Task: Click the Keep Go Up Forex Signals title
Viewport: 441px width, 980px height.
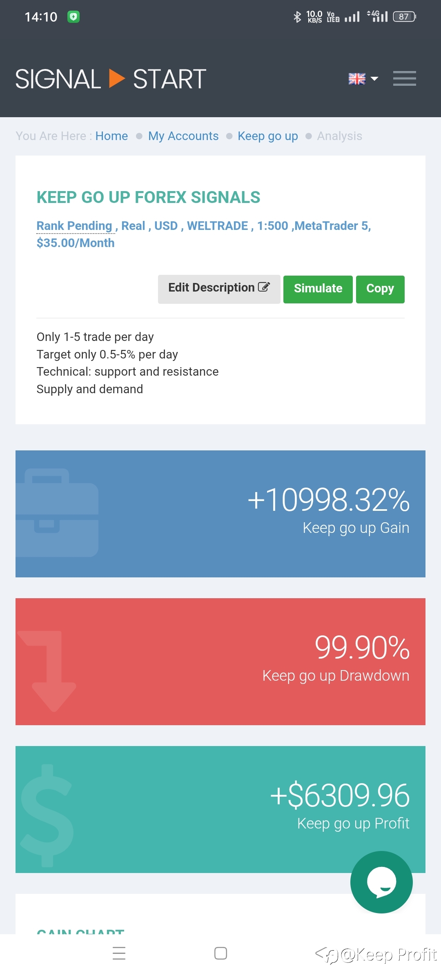Action: (148, 197)
